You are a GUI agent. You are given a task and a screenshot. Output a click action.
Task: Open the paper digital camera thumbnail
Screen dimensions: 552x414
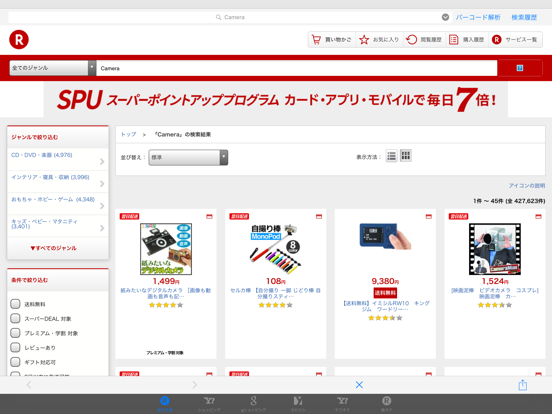coord(166,249)
